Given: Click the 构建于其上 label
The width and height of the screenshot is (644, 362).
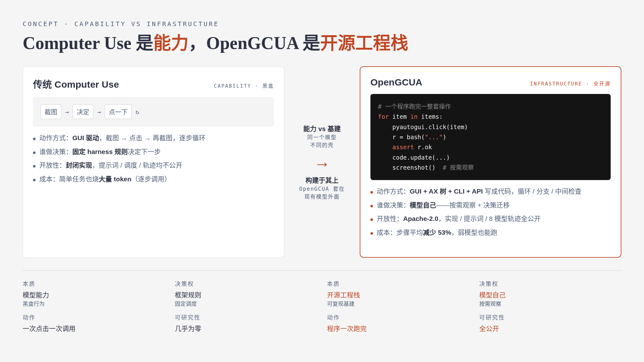Looking at the screenshot, I should click(322, 180).
